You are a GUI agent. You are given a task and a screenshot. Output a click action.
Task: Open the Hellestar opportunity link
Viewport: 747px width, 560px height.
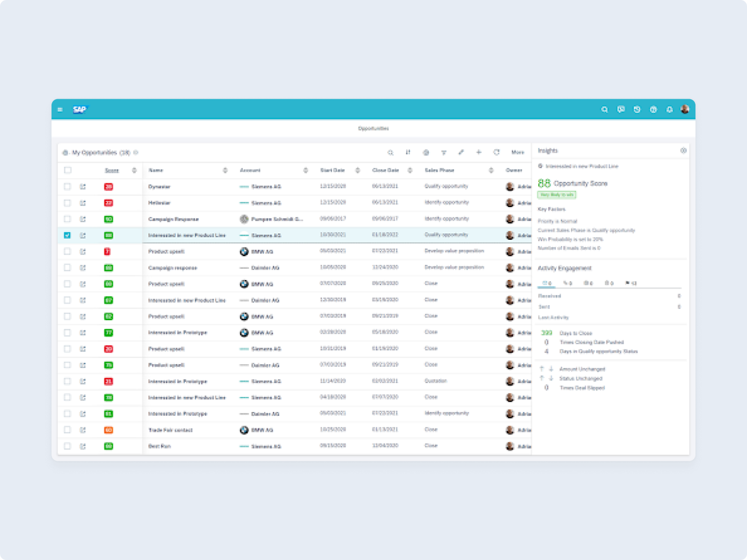(159, 203)
